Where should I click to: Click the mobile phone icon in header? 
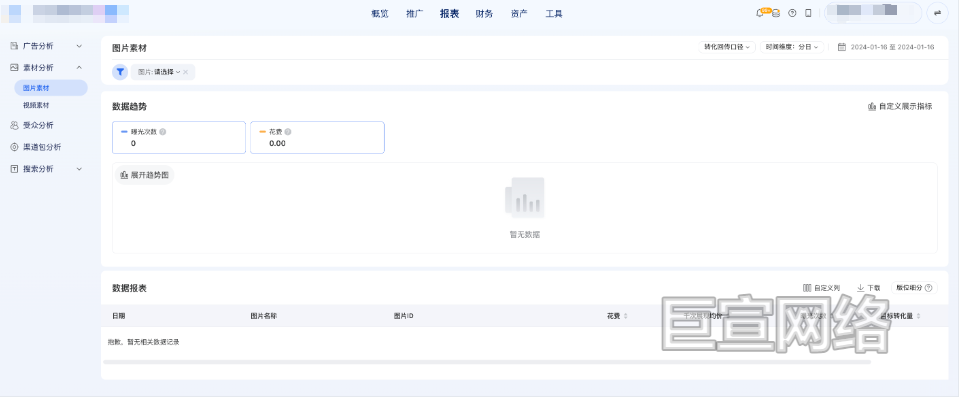(x=808, y=13)
